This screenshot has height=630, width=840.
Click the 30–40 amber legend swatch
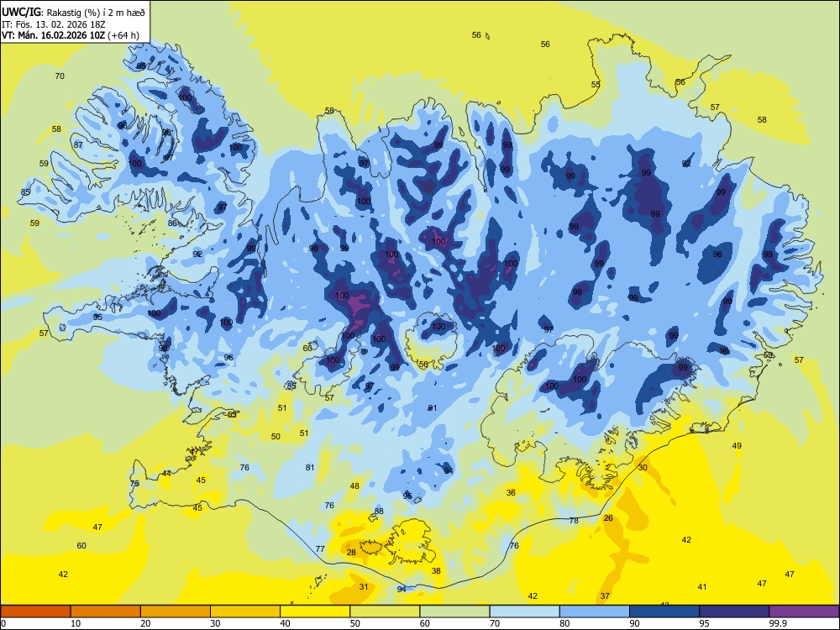[245, 612]
